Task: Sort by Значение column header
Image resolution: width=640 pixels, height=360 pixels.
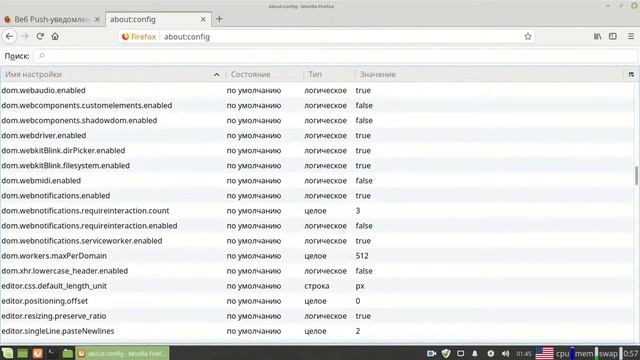Action: (x=488, y=74)
